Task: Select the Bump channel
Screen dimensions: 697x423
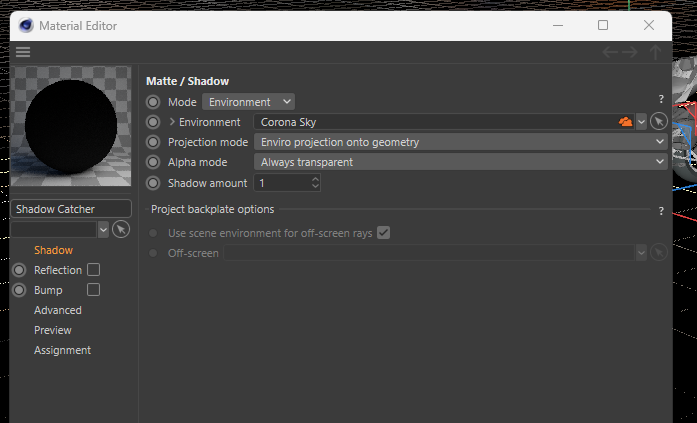Action: (48, 290)
